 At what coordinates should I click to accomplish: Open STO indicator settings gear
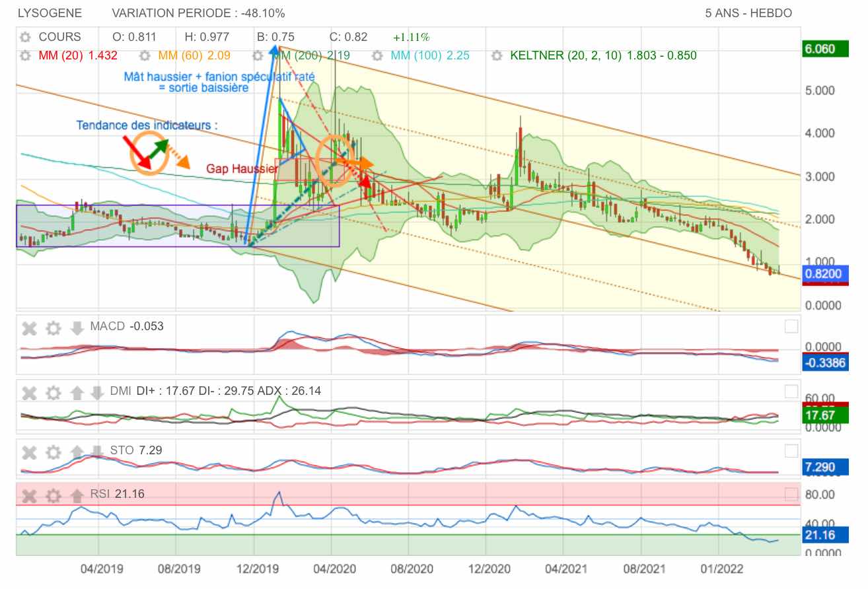(x=53, y=452)
